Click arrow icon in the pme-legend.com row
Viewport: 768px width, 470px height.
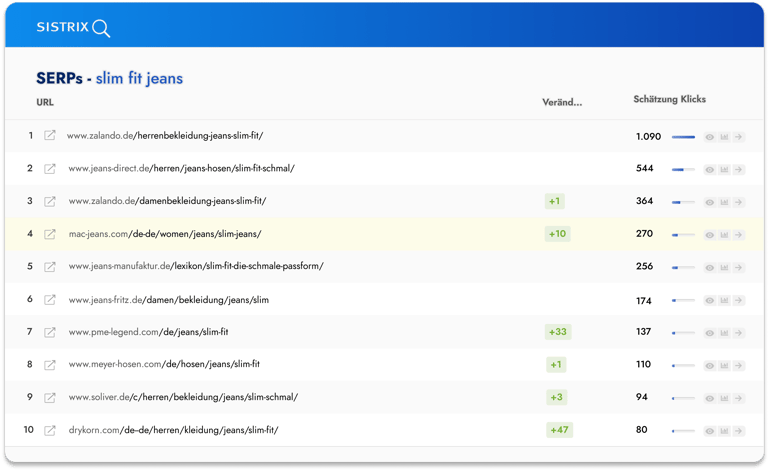click(739, 333)
